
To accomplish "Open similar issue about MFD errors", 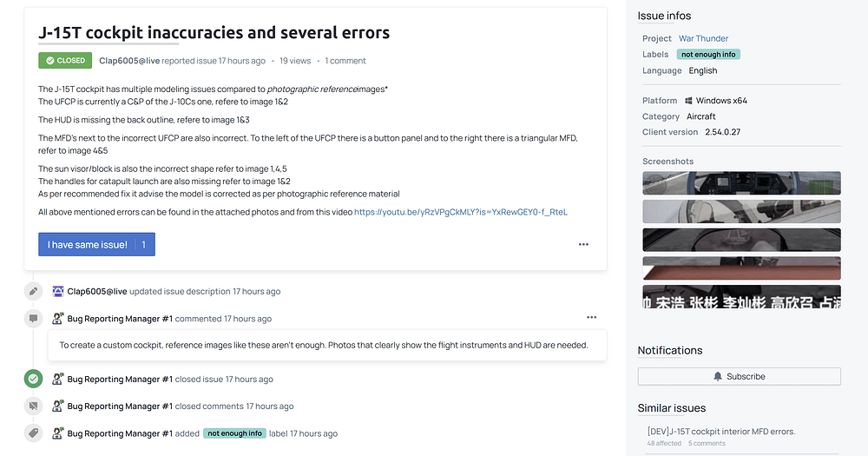I will coord(720,431).
